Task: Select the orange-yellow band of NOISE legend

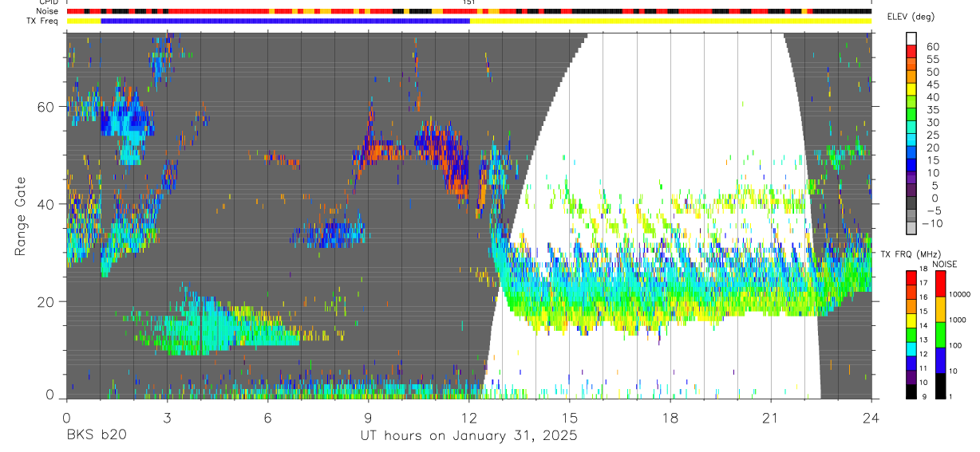Action: tap(940, 309)
